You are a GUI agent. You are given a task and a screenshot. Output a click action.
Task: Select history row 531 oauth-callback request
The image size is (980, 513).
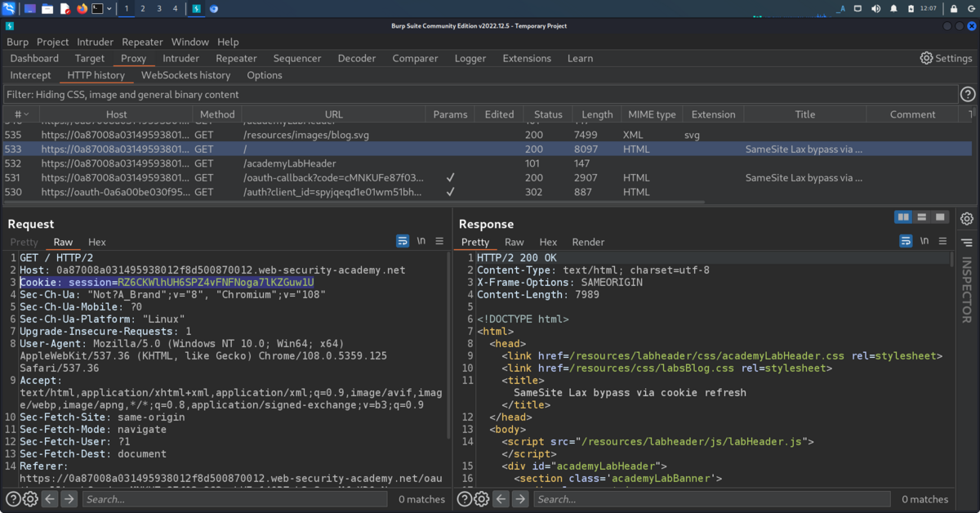(488, 177)
